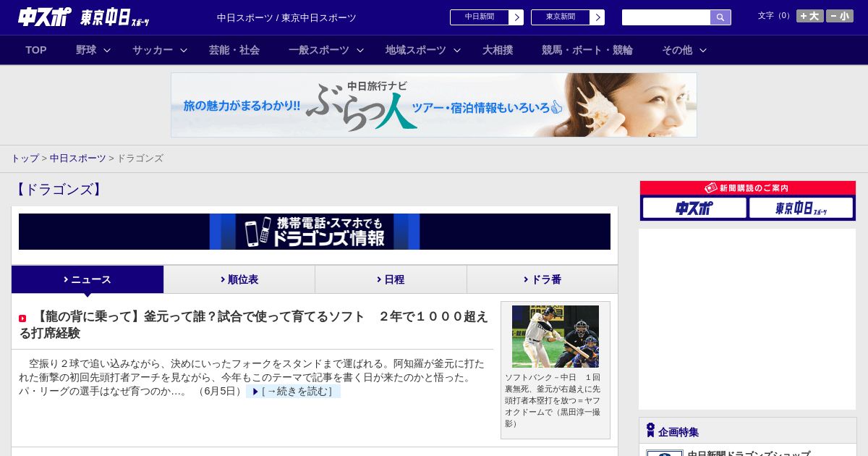Click the 中日スポーツ breadcrumb link
The width and height of the screenshot is (868, 456).
coord(78,159)
